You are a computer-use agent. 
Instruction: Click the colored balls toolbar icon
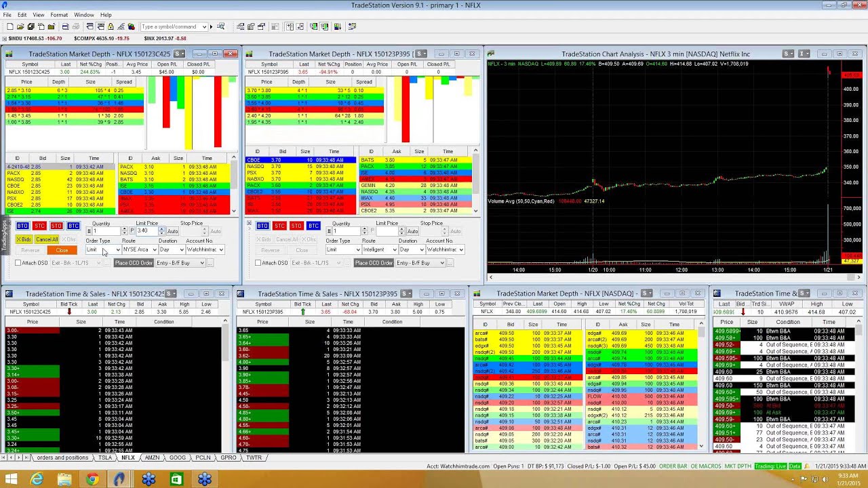tap(131, 26)
